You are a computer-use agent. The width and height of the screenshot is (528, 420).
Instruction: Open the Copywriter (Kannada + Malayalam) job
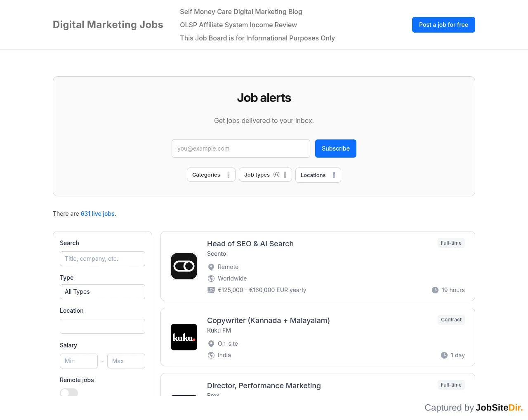click(x=269, y=321)
